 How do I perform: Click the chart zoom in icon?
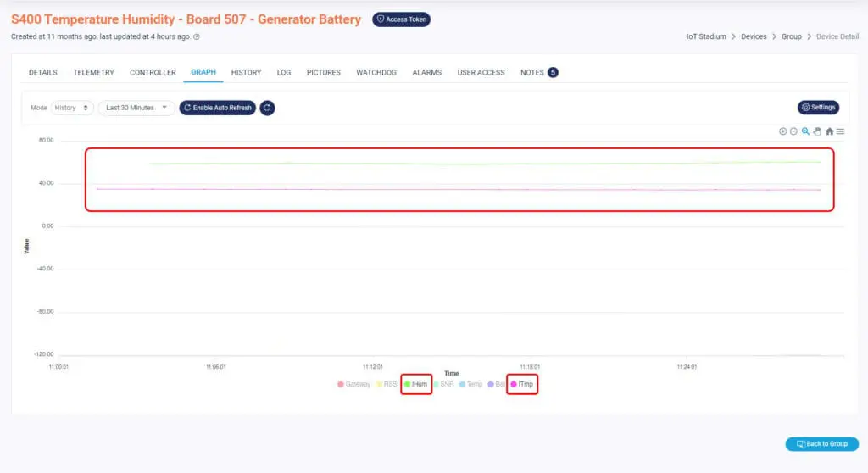click(782, 131)
